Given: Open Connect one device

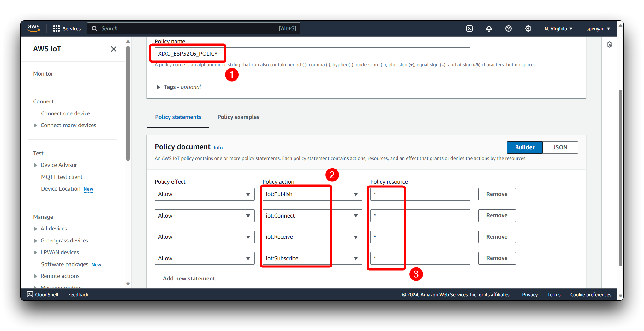Looking at the screenshot, I should click(65, 113).
